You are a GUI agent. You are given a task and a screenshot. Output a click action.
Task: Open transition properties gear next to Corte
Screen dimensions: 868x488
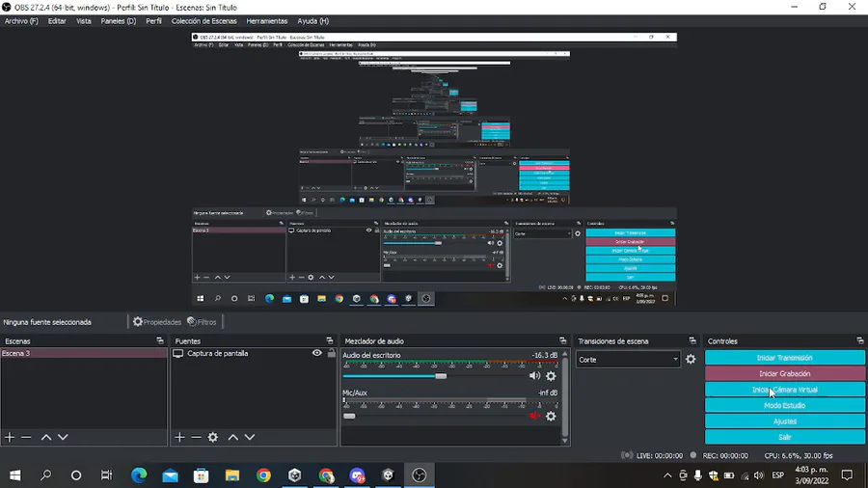click(691, 359)
